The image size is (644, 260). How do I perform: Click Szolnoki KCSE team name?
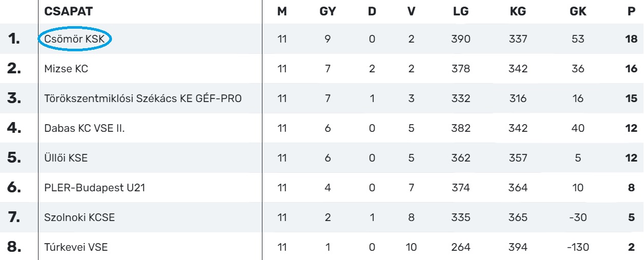coord(80,217)
